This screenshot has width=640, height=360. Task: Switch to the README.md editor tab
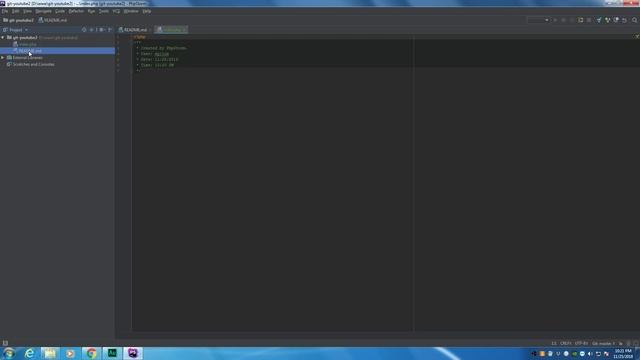click(x=134, y=30)
